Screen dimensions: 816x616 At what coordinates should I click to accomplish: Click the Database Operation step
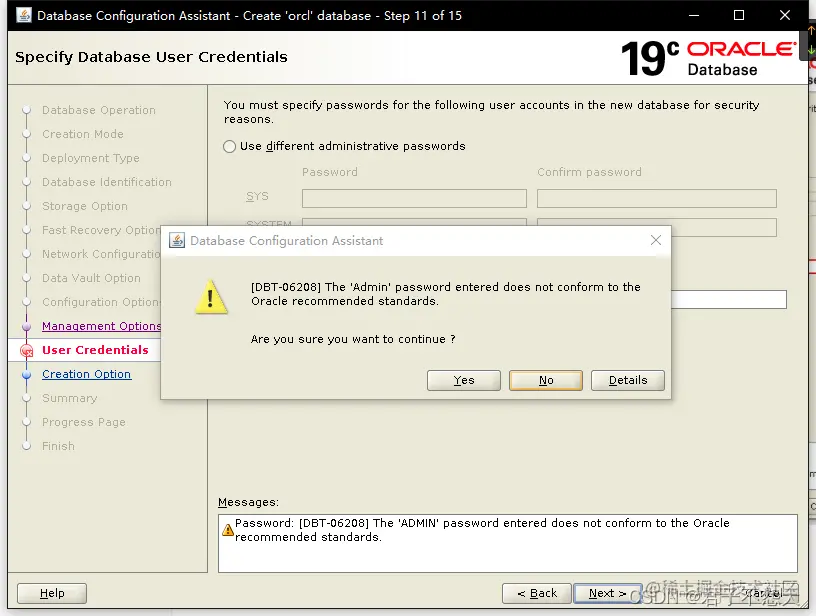[x=99, y=110]
